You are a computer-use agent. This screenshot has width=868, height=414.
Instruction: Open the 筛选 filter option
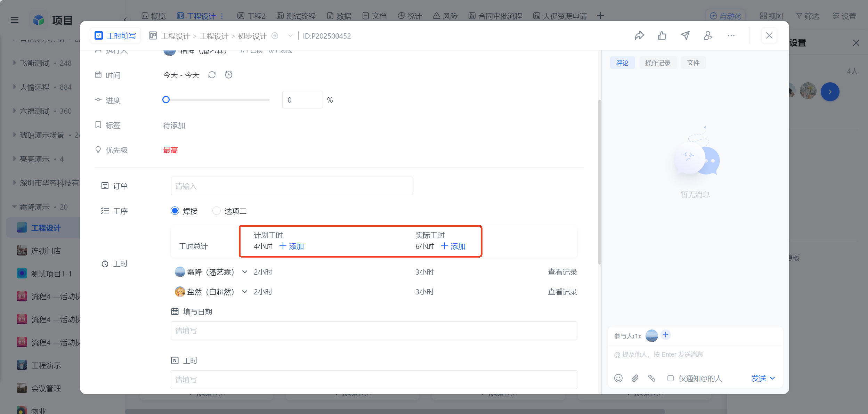[x=808, y=16]
